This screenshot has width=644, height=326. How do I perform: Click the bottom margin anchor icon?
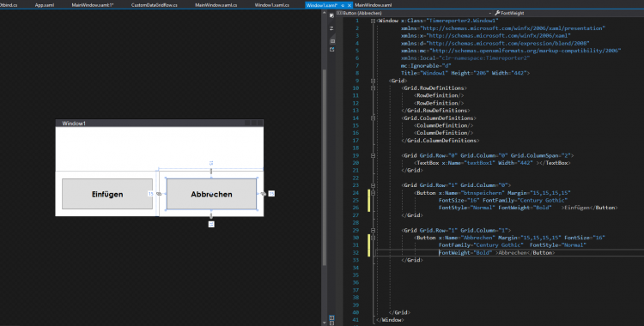211,215
